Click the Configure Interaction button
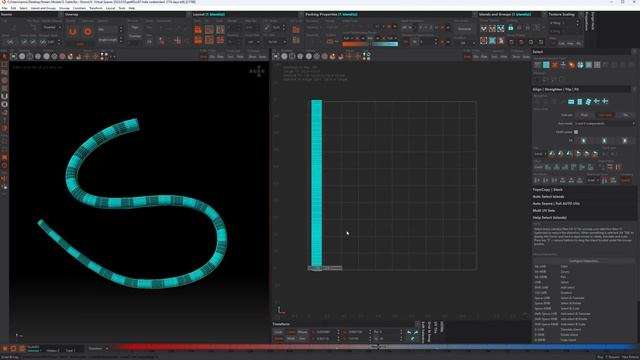The height and width of the screenshot is (360, 640). [x=584, y=261]
